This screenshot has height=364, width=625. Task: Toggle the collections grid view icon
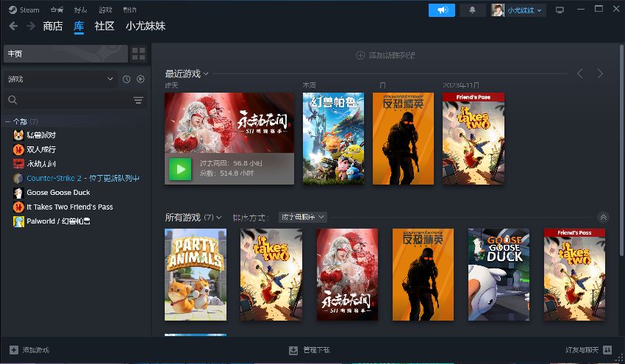click(138, 54)
